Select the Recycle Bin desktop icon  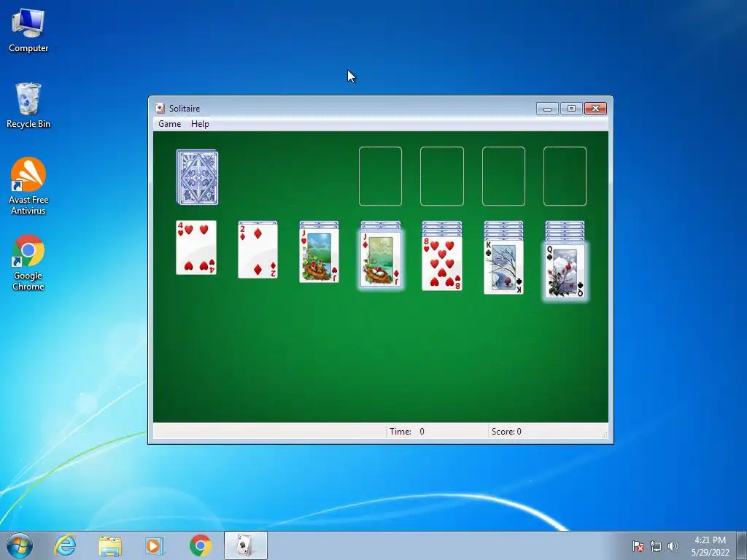tap(28, 106)
